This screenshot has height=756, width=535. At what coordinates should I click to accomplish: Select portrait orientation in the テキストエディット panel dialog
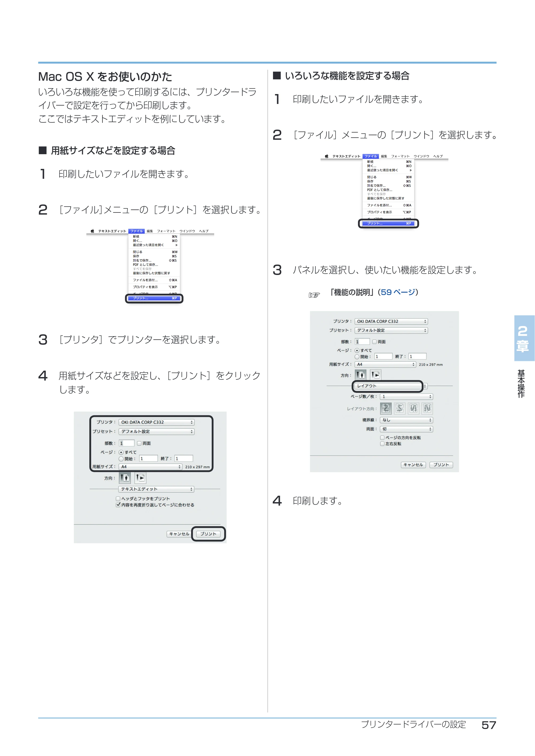125,478
